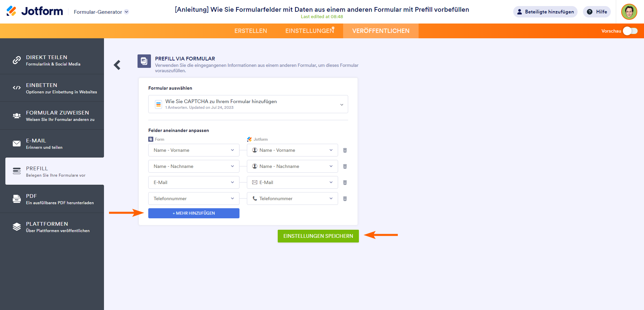Remove the Telefonnummer mapping with trash icon
The image size is (644, 310).
click(345, 198)
